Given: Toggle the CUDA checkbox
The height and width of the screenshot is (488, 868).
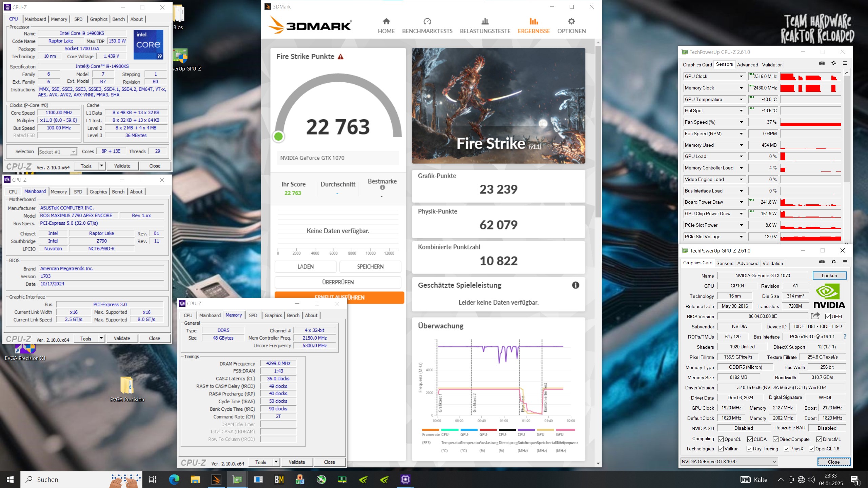Looking at the screenshot, I should point(750,439).
